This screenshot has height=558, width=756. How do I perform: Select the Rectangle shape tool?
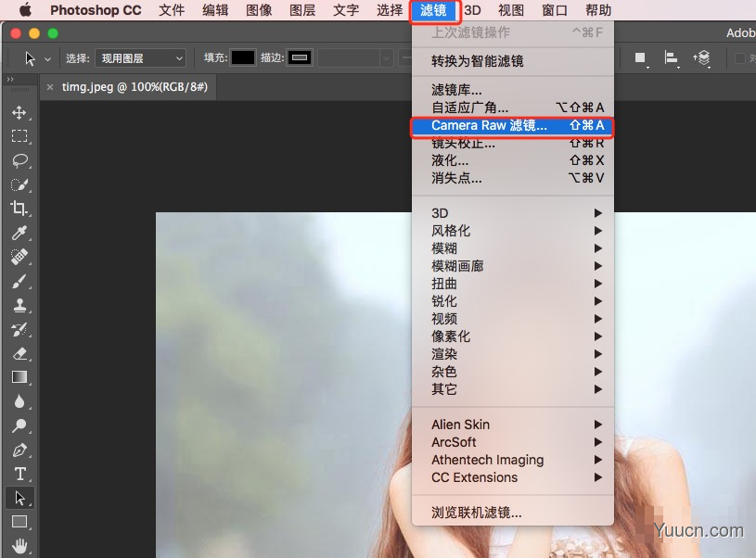click(x=19, y=522)
